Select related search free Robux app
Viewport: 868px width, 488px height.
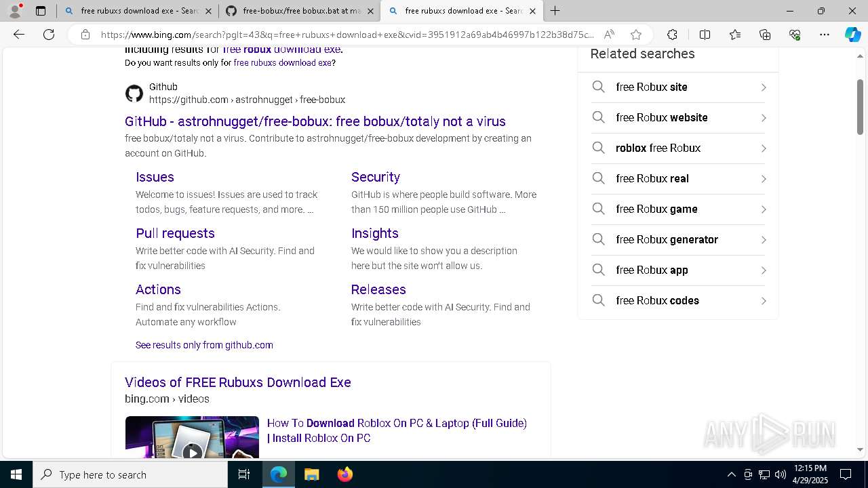point(678,270)
